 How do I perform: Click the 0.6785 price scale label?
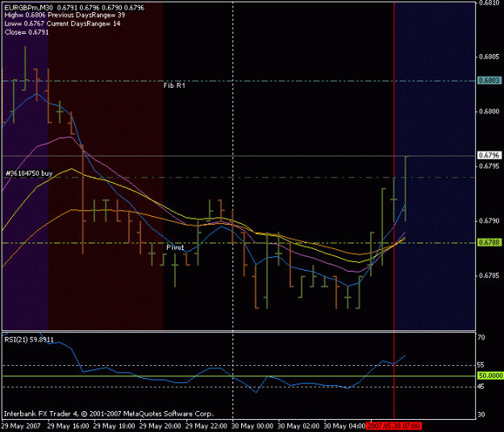[489, 276]
